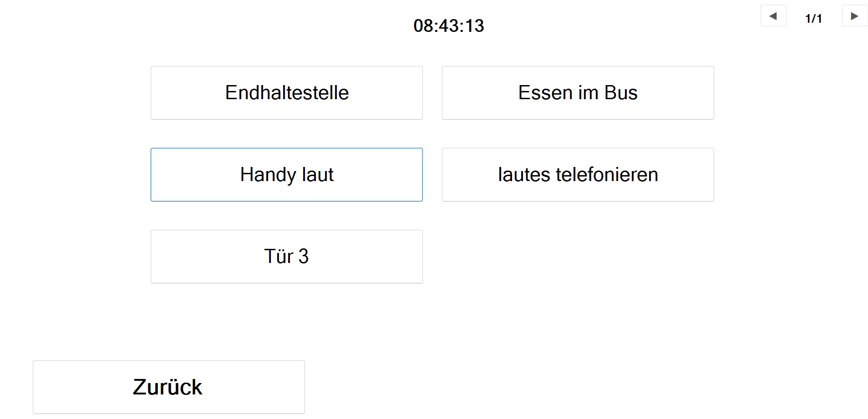Return to the previous screen via Zurück
The width and height of the screenshot is (868, 419).
pos(168,386)
